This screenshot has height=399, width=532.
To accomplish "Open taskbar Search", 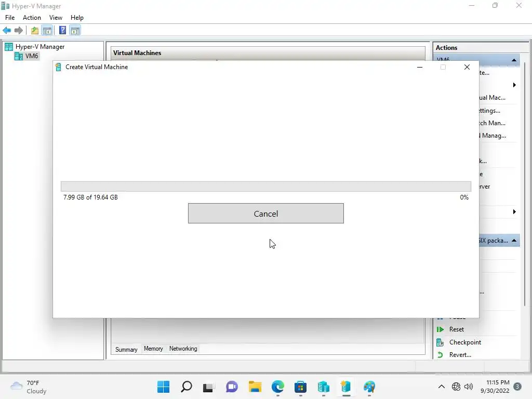I will coord(187,387).
